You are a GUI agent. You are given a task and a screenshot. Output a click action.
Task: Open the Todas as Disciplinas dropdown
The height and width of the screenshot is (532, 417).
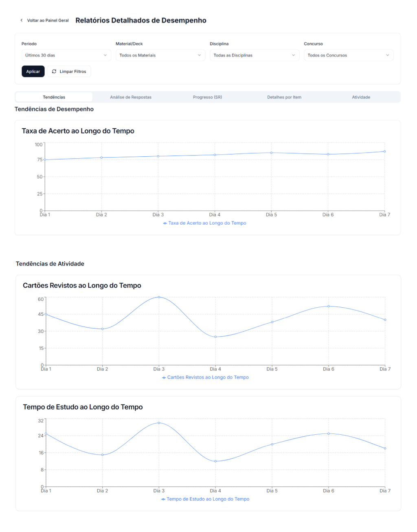[x=255, y=55]
